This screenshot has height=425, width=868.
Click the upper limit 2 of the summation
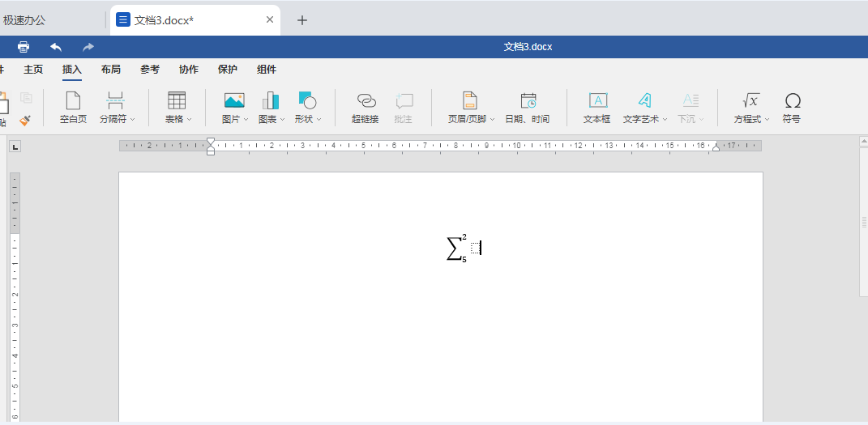pyautogui.click(x=464, y=238)
